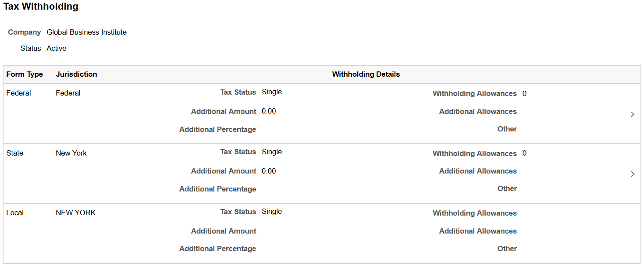Click New York Additional Amount 0.00

[x=269, y=171]
